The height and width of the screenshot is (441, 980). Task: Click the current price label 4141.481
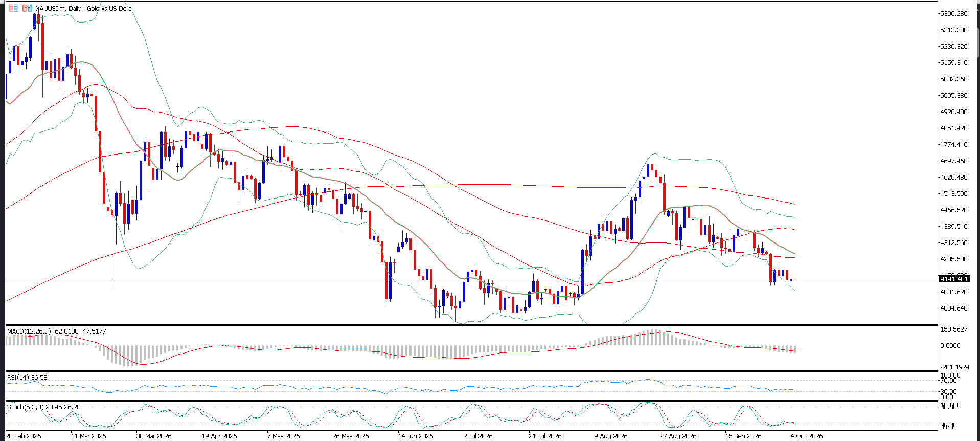point(954,279)
